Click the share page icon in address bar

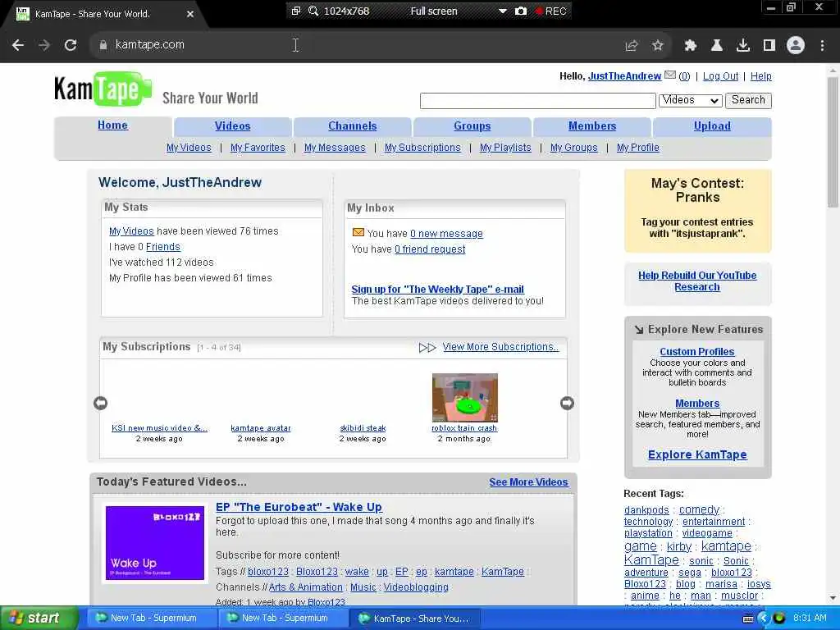632,46
